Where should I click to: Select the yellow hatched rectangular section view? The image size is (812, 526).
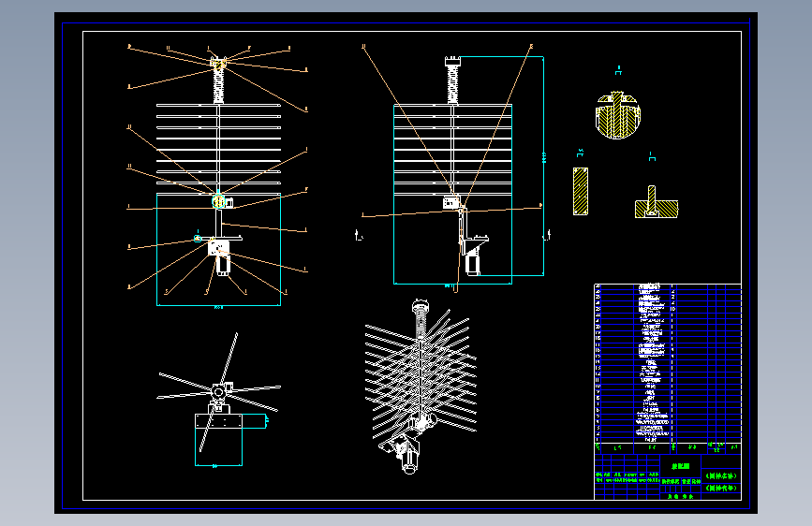(x=581, y=191)
